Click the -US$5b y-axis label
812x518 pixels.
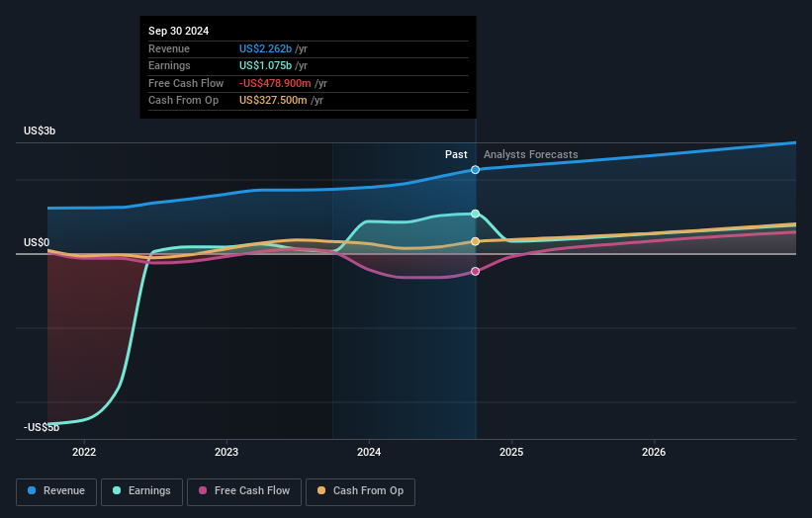coord(42,427)
